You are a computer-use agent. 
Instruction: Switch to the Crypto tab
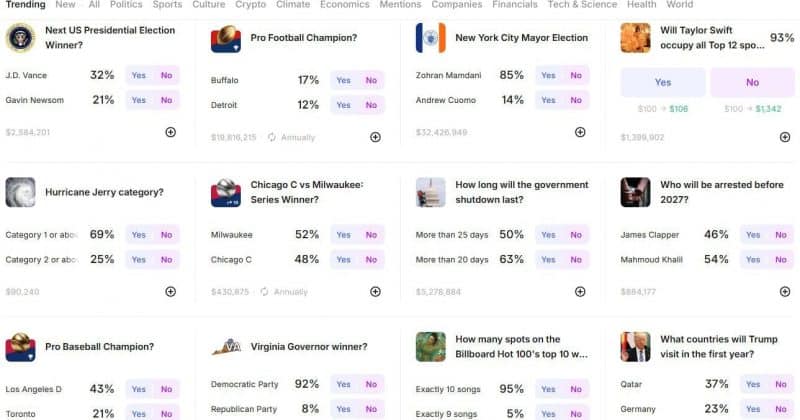point(251,5)
